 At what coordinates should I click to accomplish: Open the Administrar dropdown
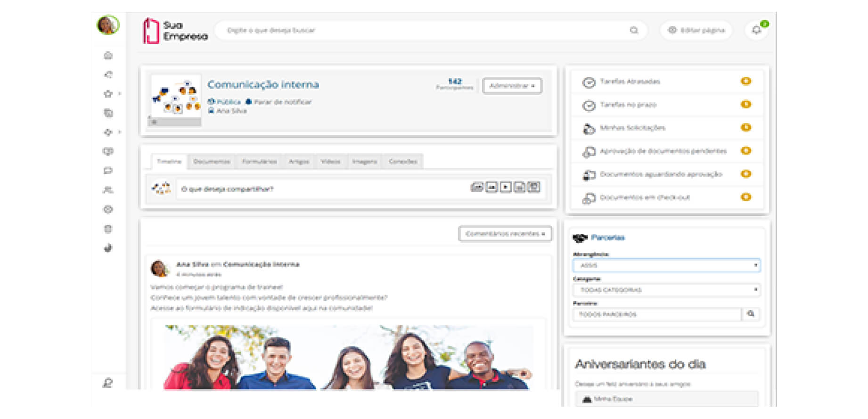pos(512,86)
